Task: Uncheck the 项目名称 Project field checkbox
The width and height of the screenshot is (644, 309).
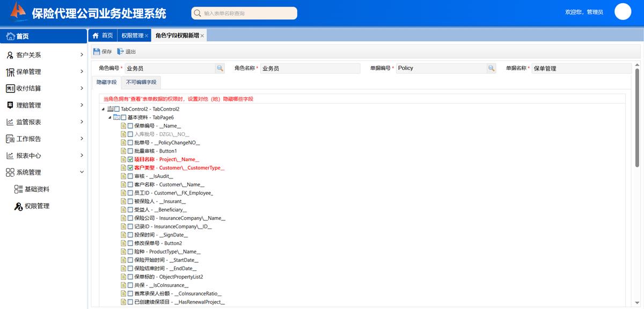Action: coord(130,160)
